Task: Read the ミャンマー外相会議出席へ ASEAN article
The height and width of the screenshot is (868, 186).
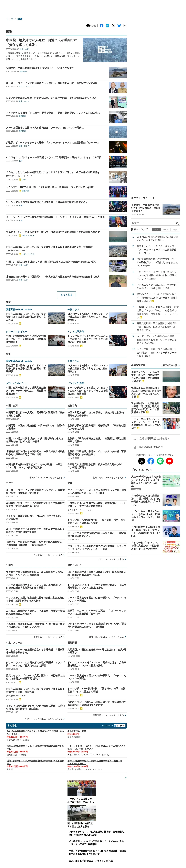Action: point(35,517)
